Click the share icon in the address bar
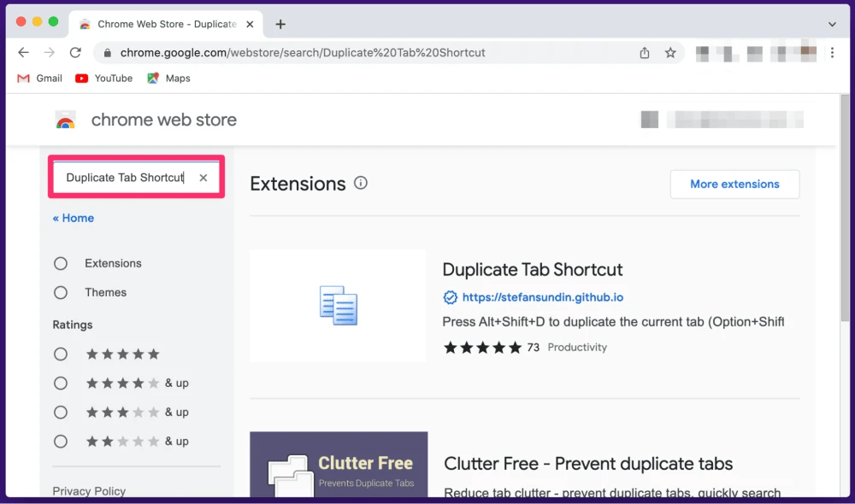855x504 pixels. coord(644,52)
